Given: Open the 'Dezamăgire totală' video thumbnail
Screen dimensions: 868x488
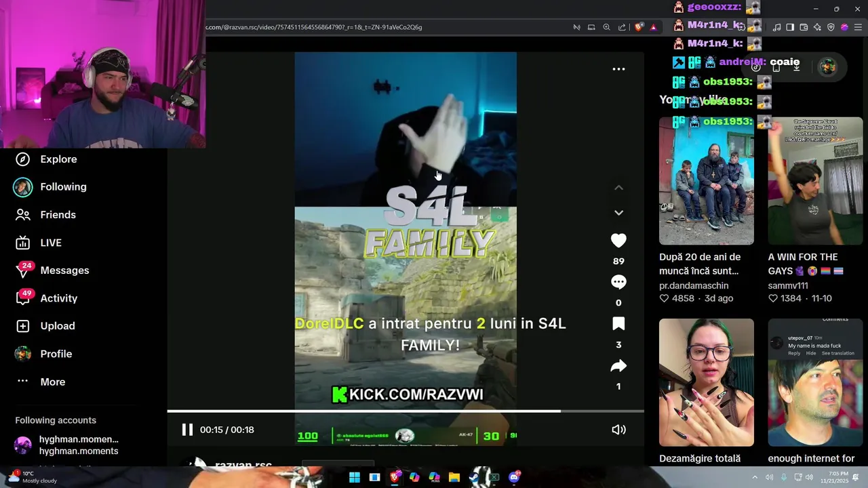Looking at the screenshot, I should [707, 382].
